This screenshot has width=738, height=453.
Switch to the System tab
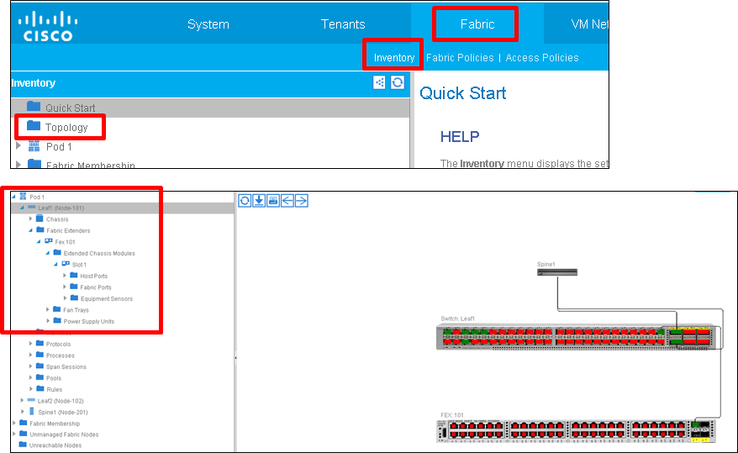click(208, 24)
